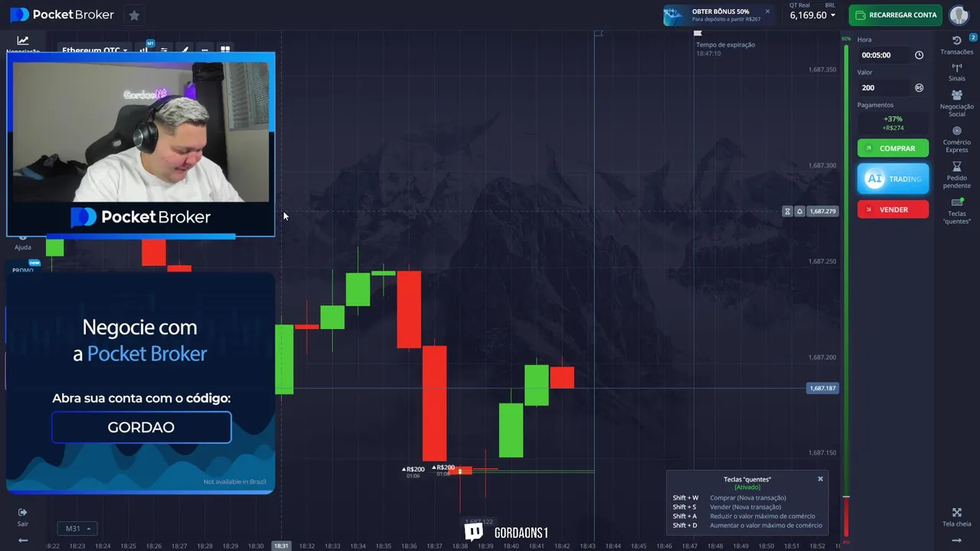Open the M31 timeframe dropdown
The width and height of the screenshot is (980, 551).
77,529
